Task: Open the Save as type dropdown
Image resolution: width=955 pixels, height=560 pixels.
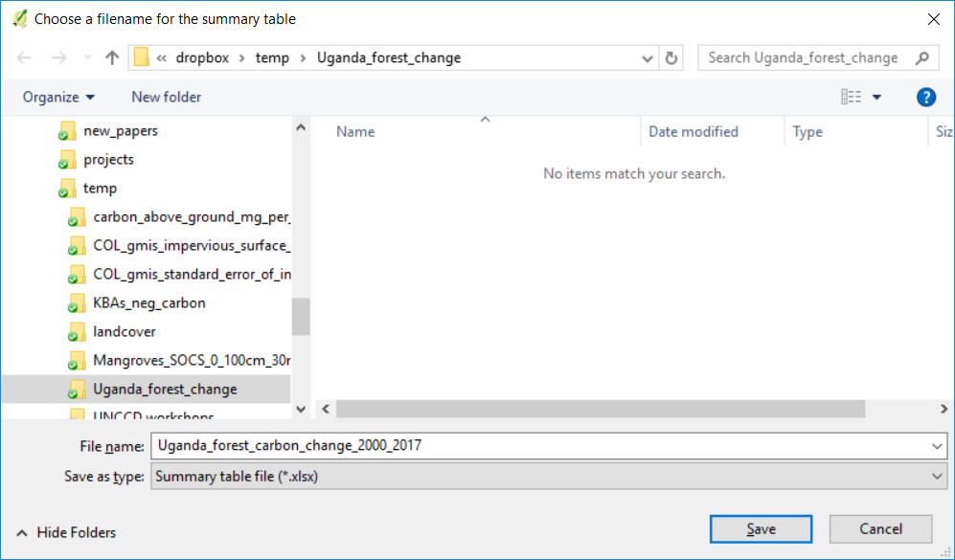Action: point(548,476)
